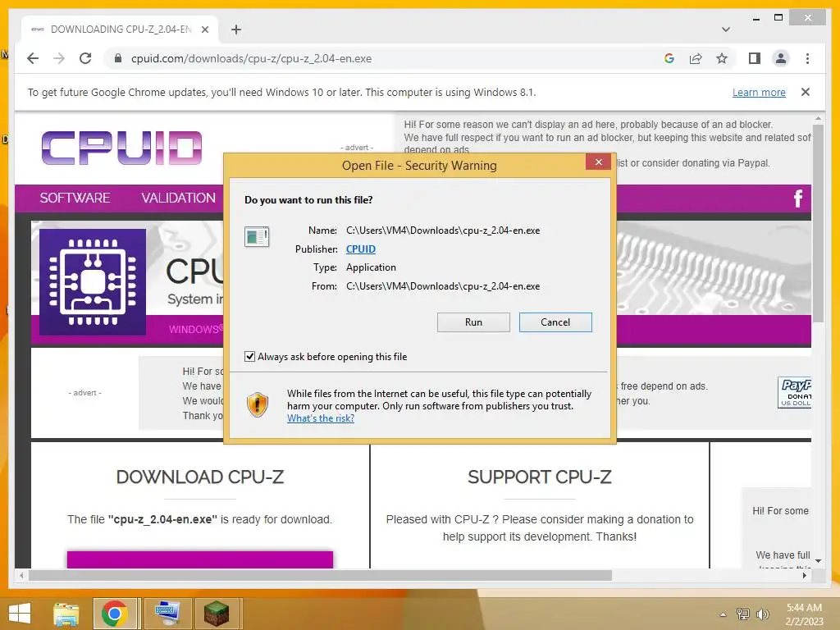Image resolution: width=840 pixels, height=630 pixels.
Task: Open a new browser tab
Action: [x=236, y=30]
